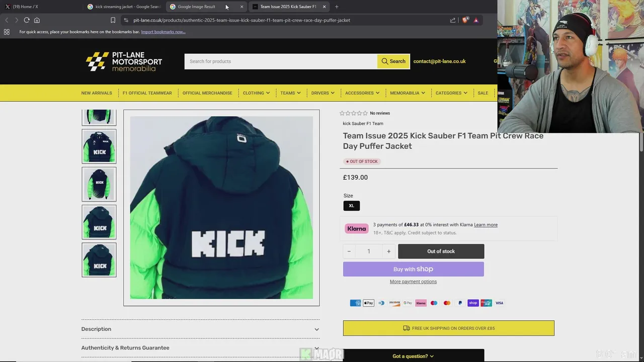Click the Diners Club payment icon
Screen dimensions: 644x362
pos(381,303)
